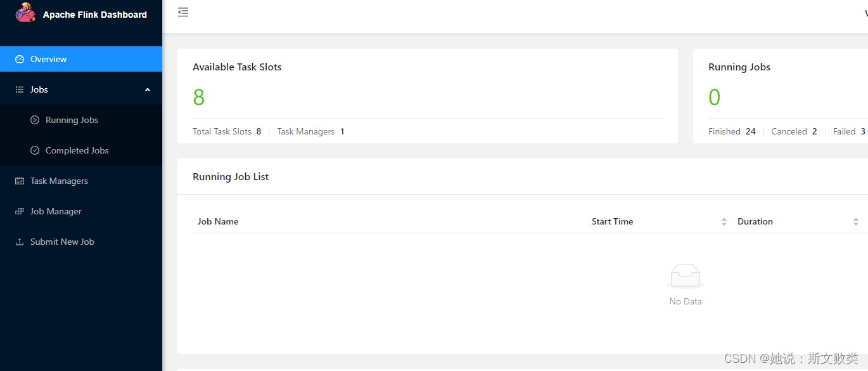Image resolution: width=868 pixels, height=371 pixels.
Task: Click the Running Jobs play-circle icon
Action: [35, 120]
